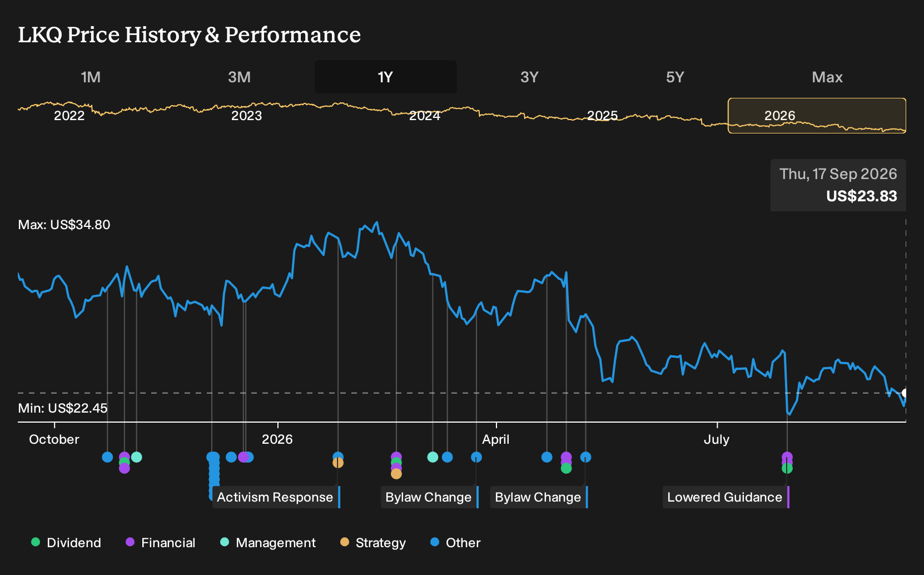Screen dimensions: 924x575
Task: Open the Lowered Guidance event label
Action: point(726,497)
